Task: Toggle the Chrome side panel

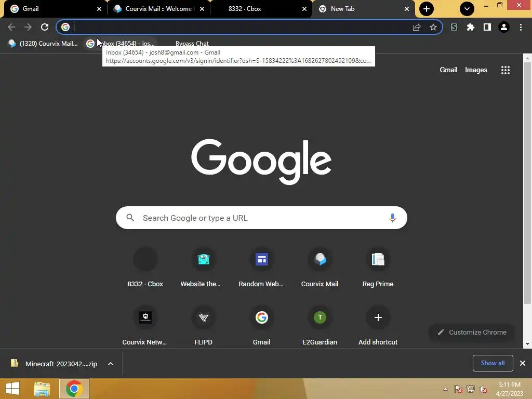Action: tap(487, 27)
